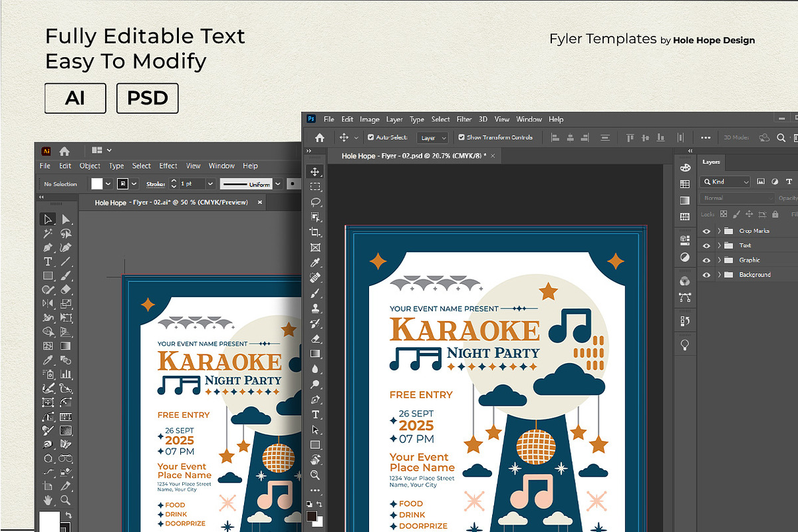The width and height of the screenshot is (798, 532).
Task: Switch to the Hole Hope - Flyer - 02.psd tab
Action: tap(412, 156)
